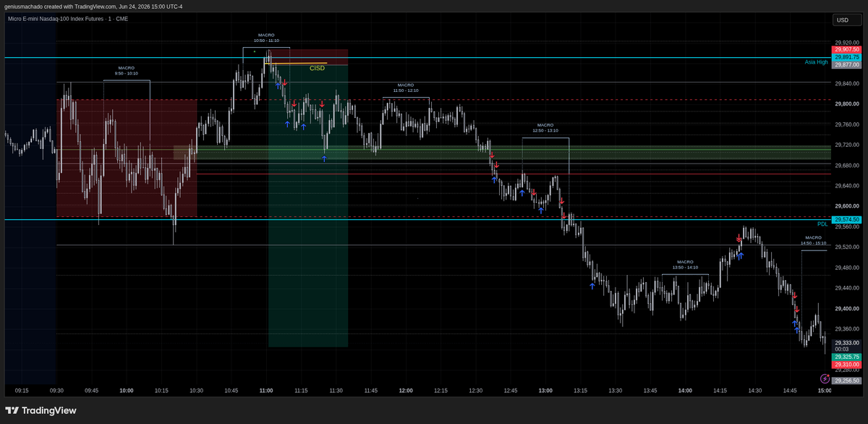Click the gray 29,256.50 price label
This screenshot has height=424, width=868.
point(847,381)
